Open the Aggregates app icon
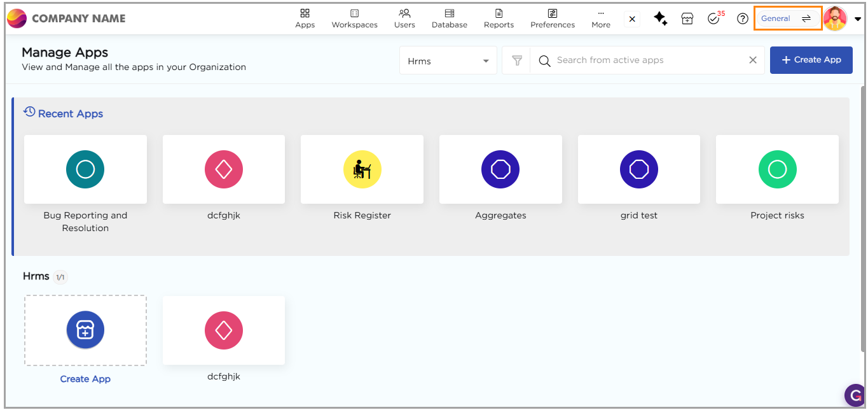This screenshot has height=410, width=868. pos(500,169)
